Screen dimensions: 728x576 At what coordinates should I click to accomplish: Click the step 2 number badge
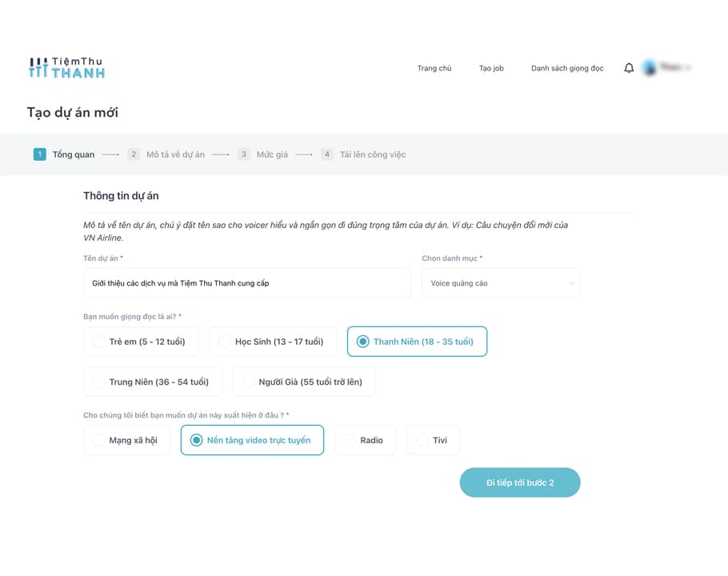tap(134, 154)
